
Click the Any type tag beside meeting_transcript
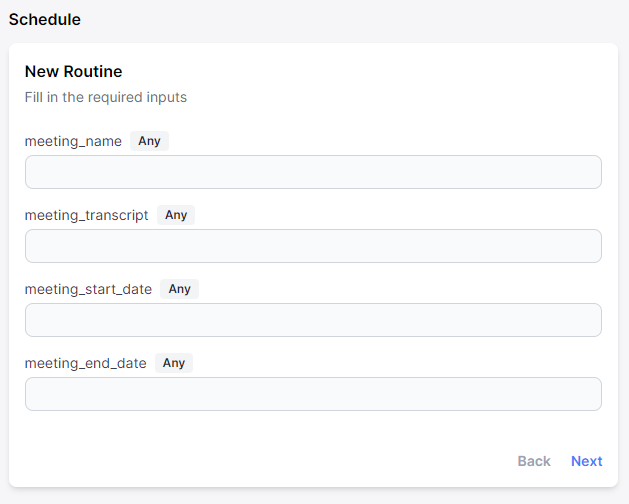(176, 215)
